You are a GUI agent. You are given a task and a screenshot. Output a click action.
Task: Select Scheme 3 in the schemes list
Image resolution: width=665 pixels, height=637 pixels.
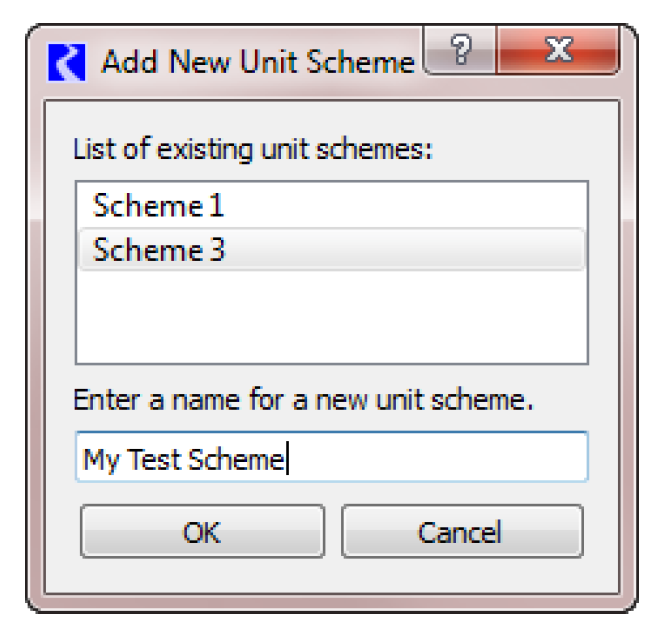(159, 250)
